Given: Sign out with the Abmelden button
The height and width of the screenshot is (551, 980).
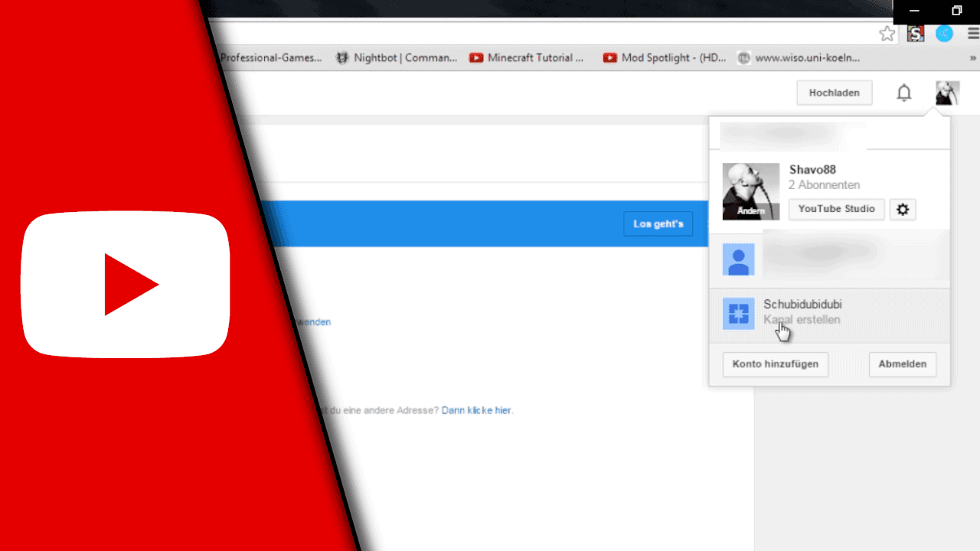Looking at the screenshot, I should click(903, 364).
